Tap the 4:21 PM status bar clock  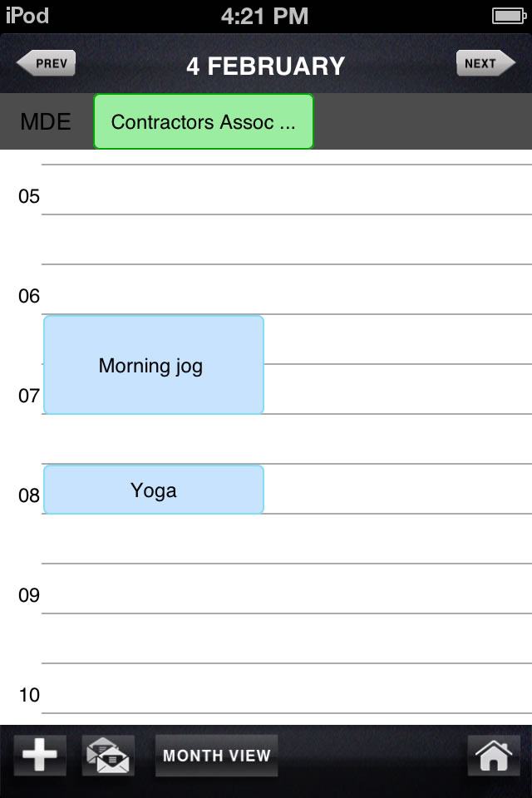point(265,16)
